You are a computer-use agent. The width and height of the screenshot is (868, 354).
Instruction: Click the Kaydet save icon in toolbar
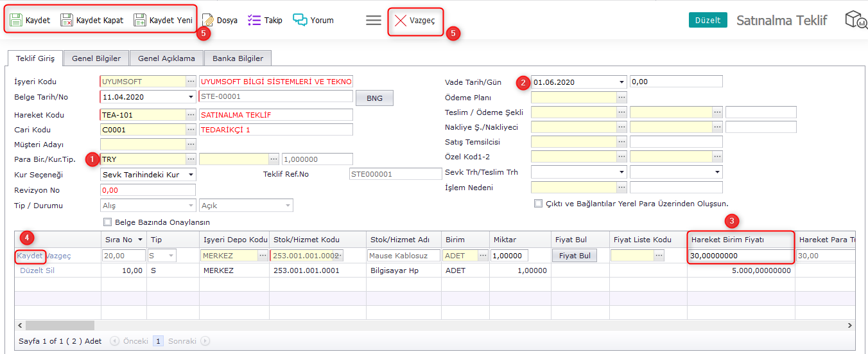[17, 20]
